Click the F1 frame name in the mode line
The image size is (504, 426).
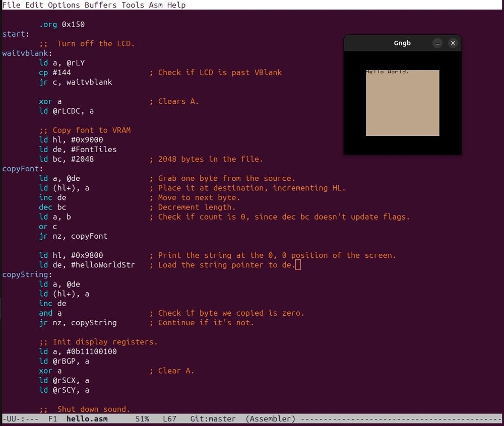coord(52,418)
